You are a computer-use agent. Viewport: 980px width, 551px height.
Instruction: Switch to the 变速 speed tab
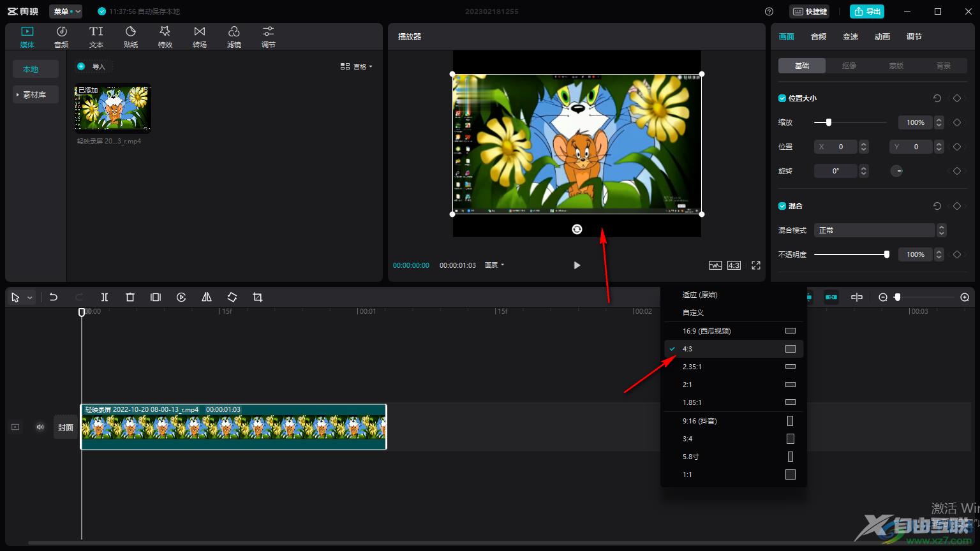[850, 37]
